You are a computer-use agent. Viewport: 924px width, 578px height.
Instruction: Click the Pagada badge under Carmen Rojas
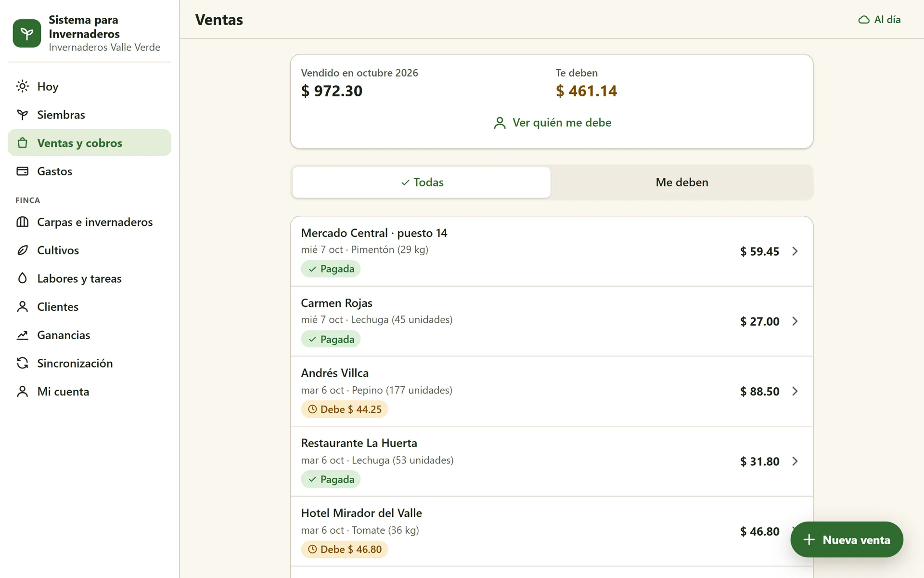pos(331,339)
